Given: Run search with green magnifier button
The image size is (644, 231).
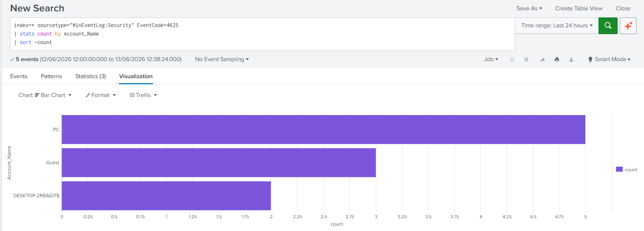Looking at the screenshot, I should [x=608, y=26].
